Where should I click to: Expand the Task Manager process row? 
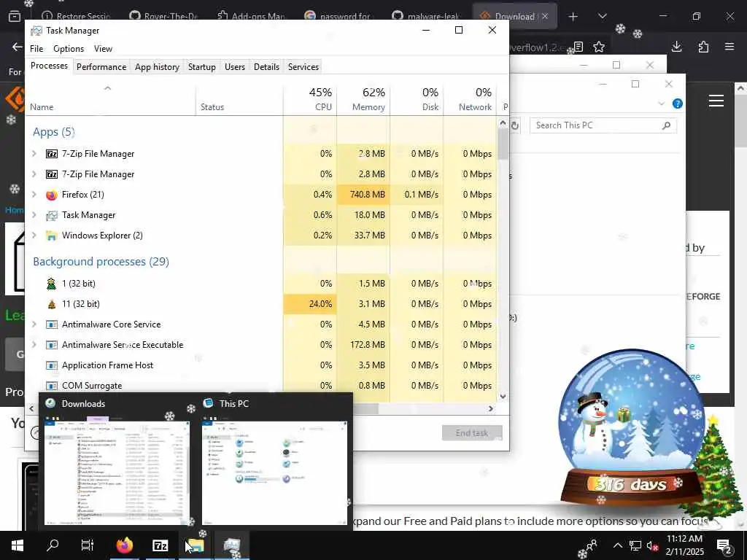[34, 215]
